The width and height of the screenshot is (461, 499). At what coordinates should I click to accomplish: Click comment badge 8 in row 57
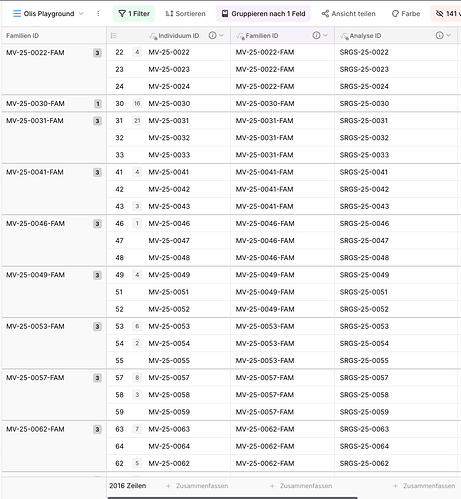point(137,378)
